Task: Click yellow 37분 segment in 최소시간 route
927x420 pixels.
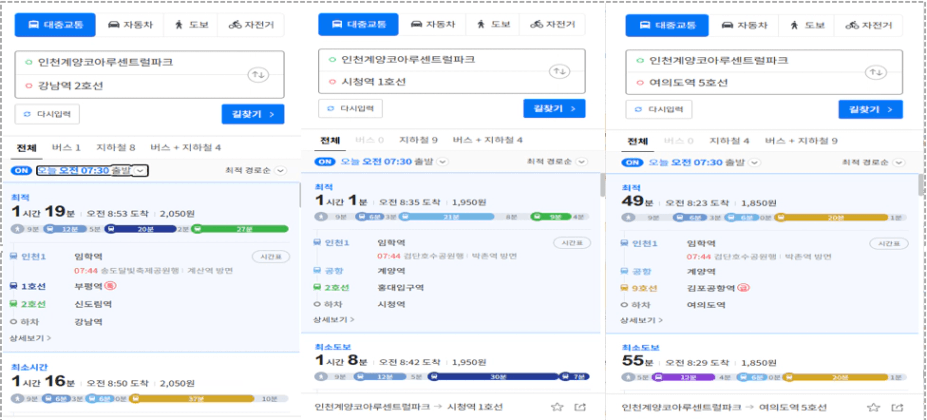Action: (192, 399)
